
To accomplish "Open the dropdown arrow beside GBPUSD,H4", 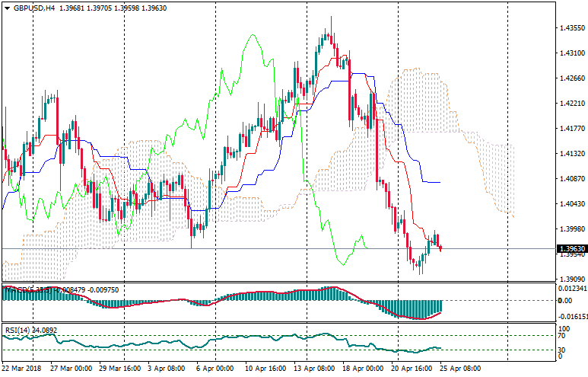I will coord(5,8).
